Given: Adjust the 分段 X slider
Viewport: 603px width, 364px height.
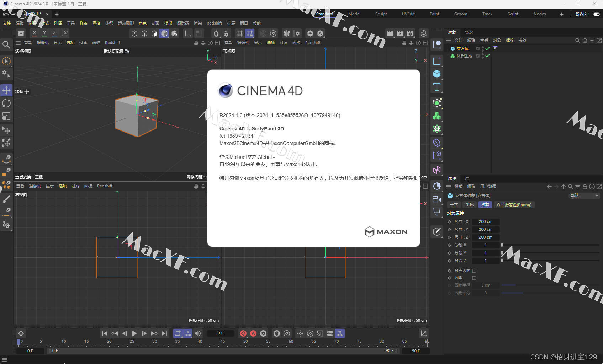Looking at the screenshot, I should coord(550,245).
